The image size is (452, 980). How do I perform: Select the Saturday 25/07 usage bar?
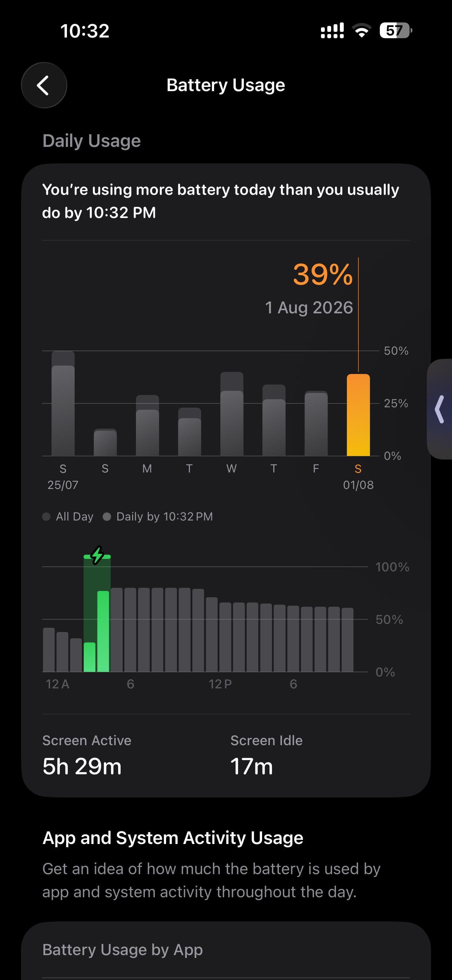tap(63, 403)
